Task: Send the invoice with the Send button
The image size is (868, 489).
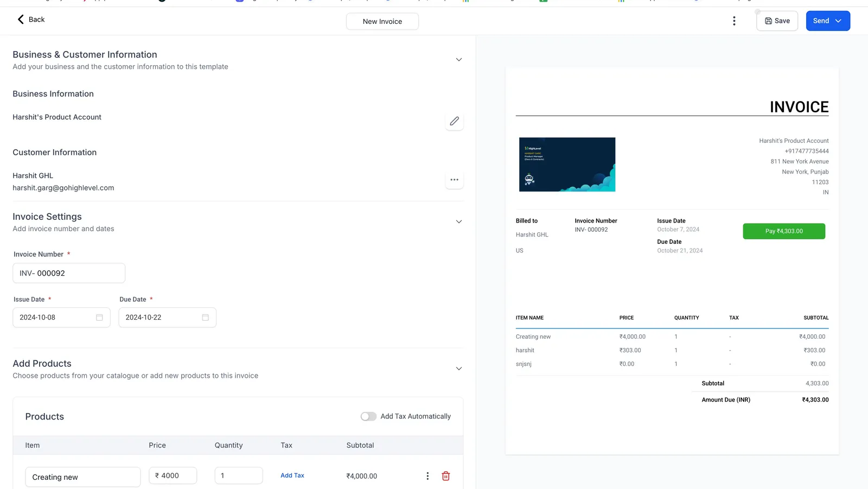Action: pyautogui.click(x=821, y=21)
